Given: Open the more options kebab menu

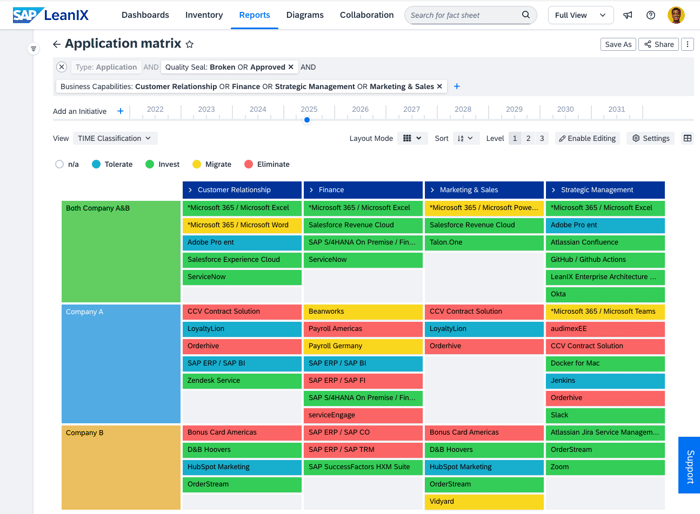Looking at the screenshot, I should [688, 44].
